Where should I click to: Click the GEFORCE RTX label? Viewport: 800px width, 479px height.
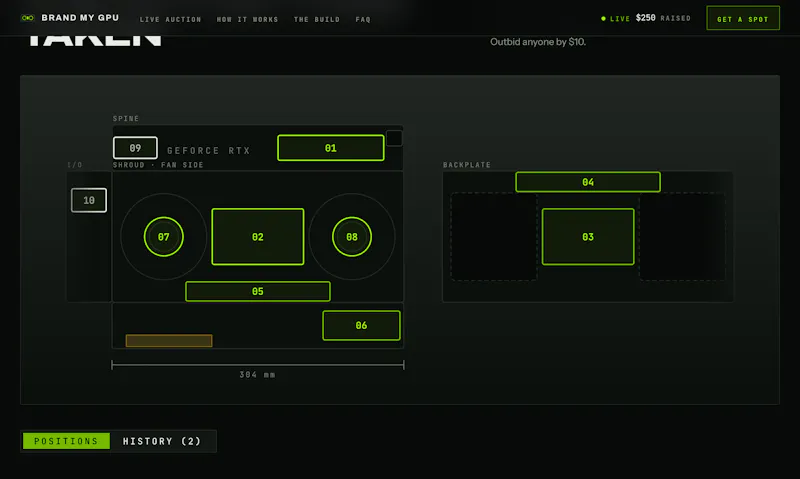pos(209,150)
